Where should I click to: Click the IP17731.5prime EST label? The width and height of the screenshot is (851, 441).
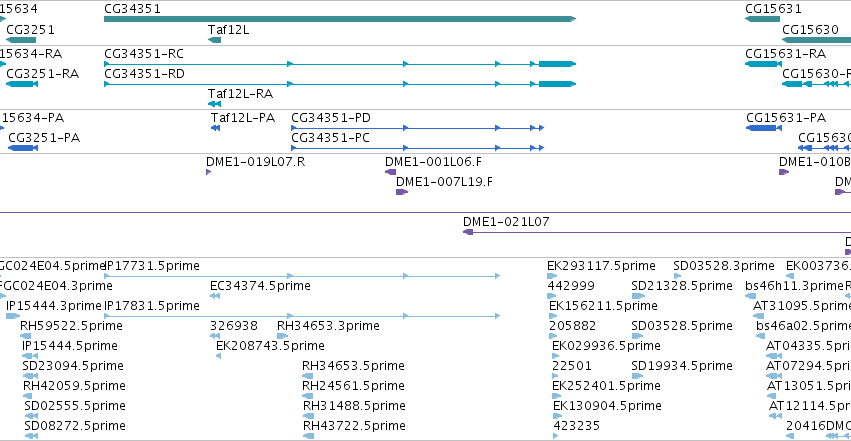tap(152, 266)
